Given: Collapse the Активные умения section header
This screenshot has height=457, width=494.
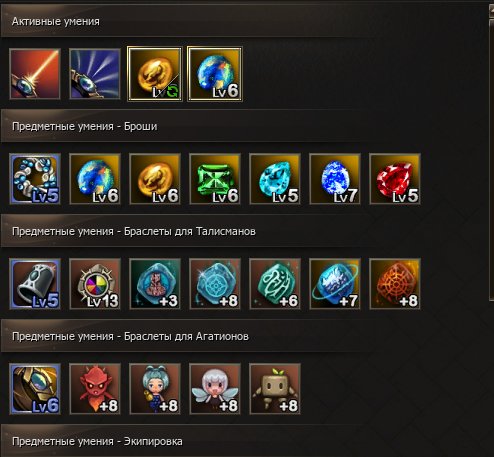Looking at the screenshot, I should pyautogui.click(x=243, y=21).
